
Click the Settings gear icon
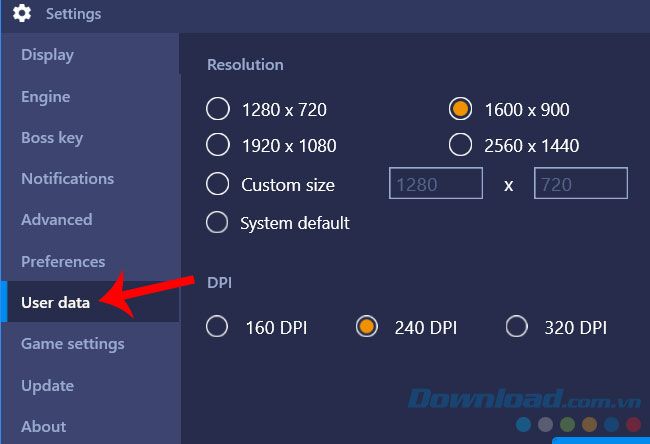click(x=22, y=13)
